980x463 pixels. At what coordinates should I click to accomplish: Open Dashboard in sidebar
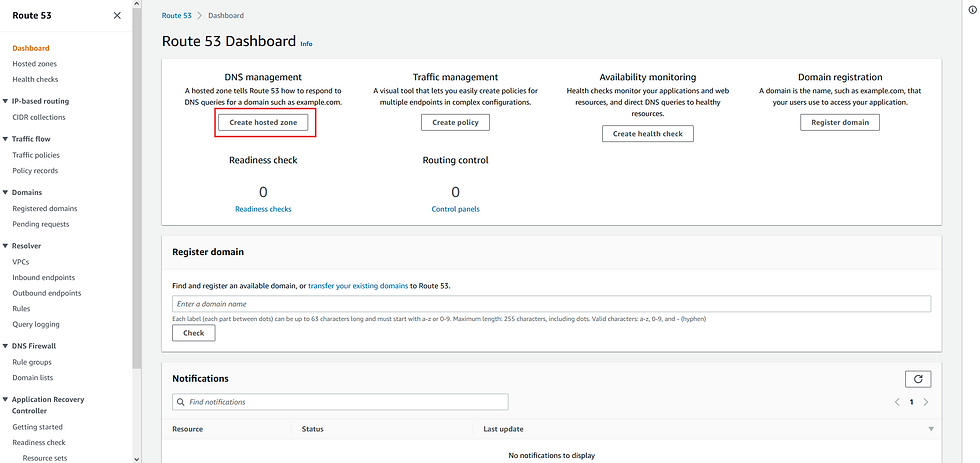coord(31,48)
